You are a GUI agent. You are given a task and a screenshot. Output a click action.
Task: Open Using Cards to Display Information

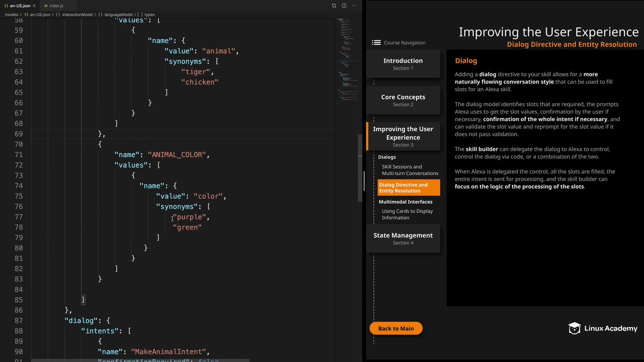click(407, 215)
